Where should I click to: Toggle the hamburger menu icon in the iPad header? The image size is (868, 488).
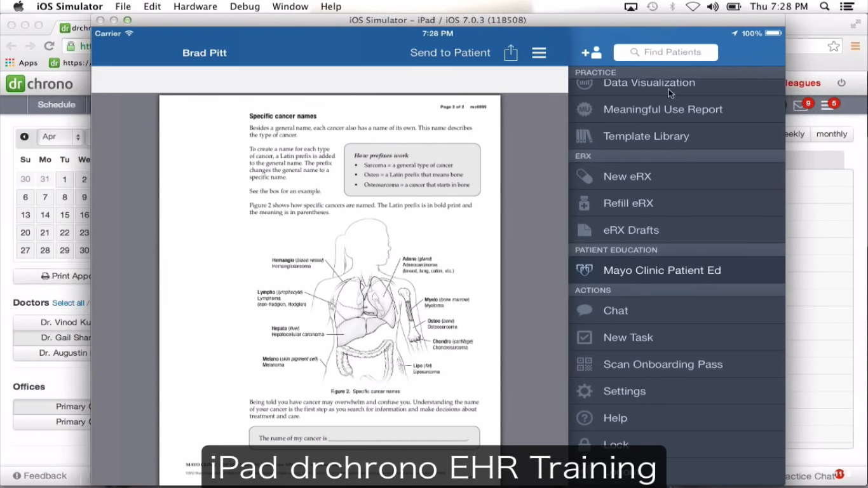point(539,53)
